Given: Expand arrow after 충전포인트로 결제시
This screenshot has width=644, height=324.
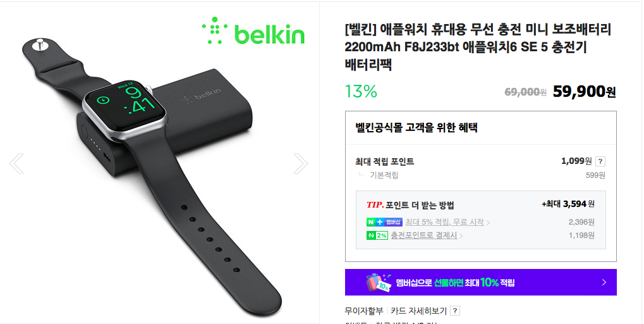Looking at the screenshot, I should [x=461, y=236].
